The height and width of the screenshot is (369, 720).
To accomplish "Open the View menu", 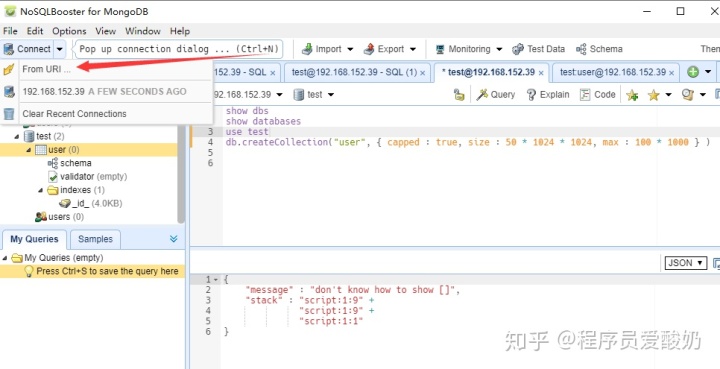I will 106,31.
